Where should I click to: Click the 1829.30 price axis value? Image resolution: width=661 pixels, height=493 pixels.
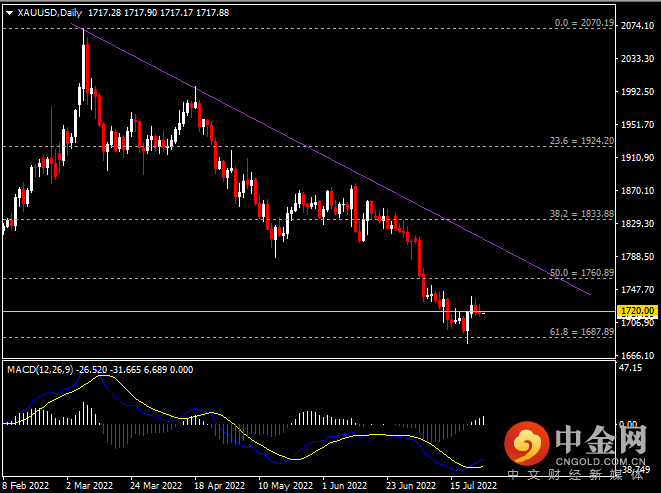(x=637, y=224)
